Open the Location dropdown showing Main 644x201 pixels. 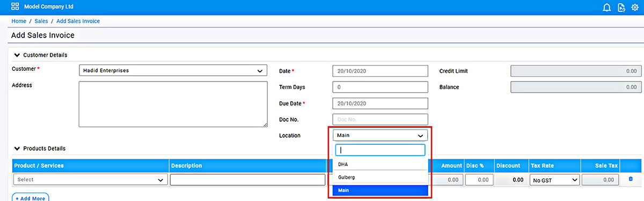pyautogui.click(x=380, y=136)
